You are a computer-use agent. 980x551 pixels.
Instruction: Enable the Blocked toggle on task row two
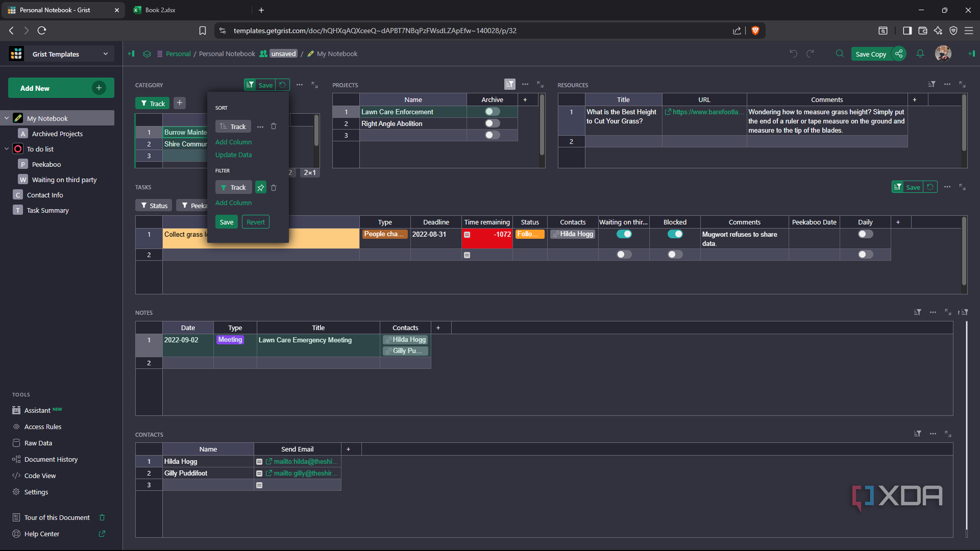coord(675,254)
